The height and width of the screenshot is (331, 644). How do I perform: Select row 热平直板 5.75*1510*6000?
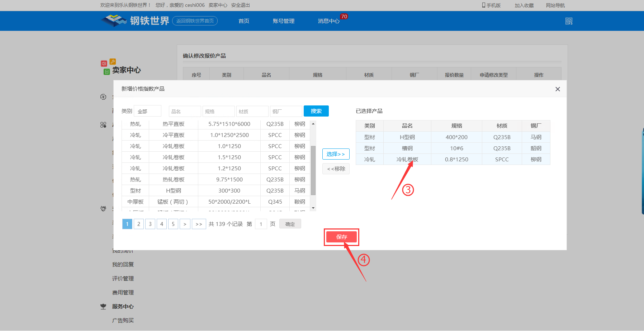tap(216, 124)
